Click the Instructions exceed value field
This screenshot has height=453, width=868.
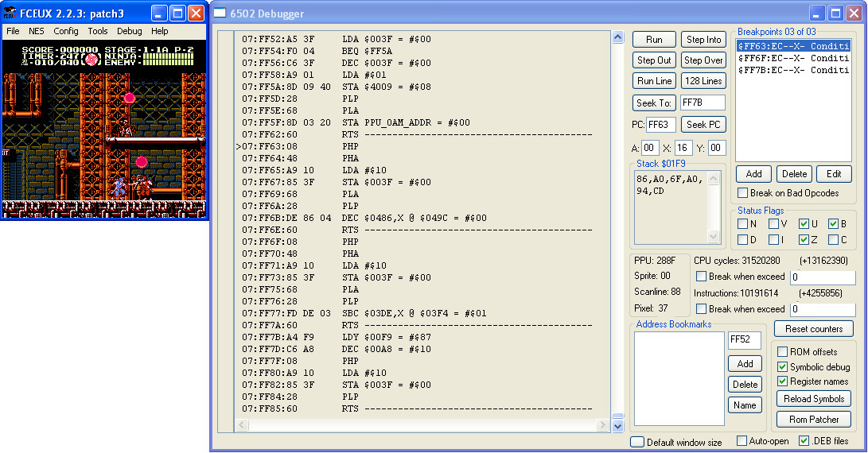pyautogui.click(x=823, y=309)
